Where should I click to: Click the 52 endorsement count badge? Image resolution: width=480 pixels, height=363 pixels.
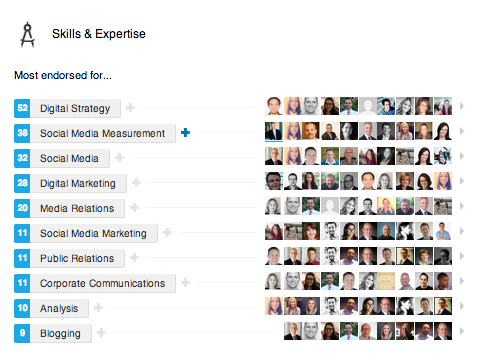pyautogui.click(x=22, y=108)
